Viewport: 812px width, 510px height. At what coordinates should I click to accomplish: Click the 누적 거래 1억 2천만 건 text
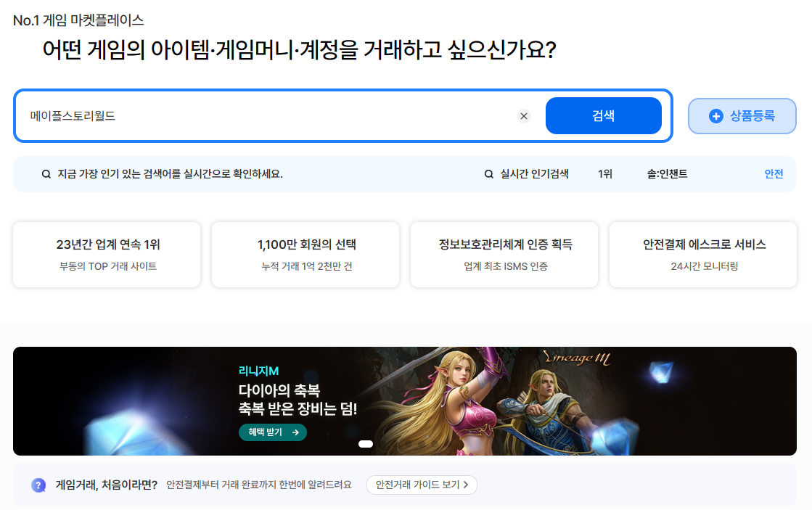coord(306,266)
